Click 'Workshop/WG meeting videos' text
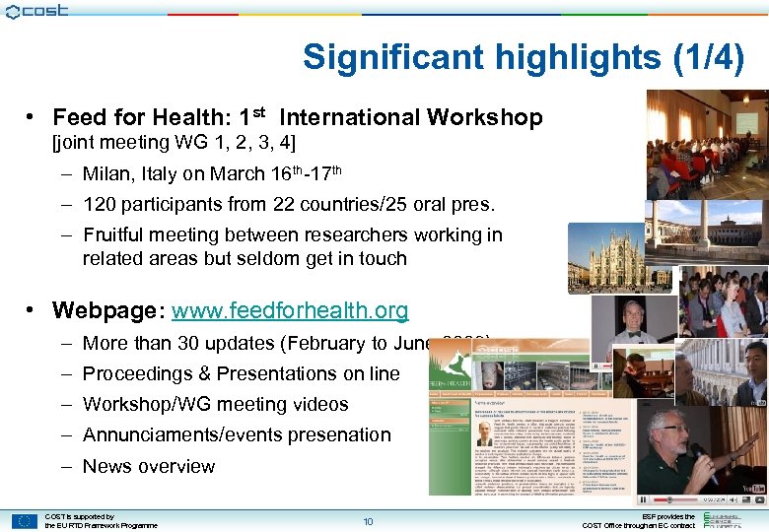The width and height of the screenshot is (769, 532). click(215, 405)
